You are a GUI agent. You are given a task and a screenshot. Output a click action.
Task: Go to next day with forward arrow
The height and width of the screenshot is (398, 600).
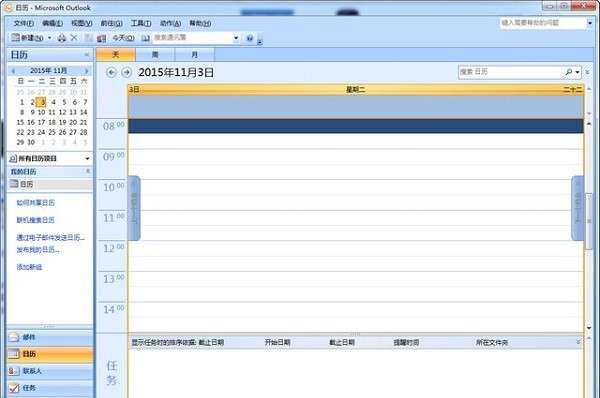click(x=127, y=72)
